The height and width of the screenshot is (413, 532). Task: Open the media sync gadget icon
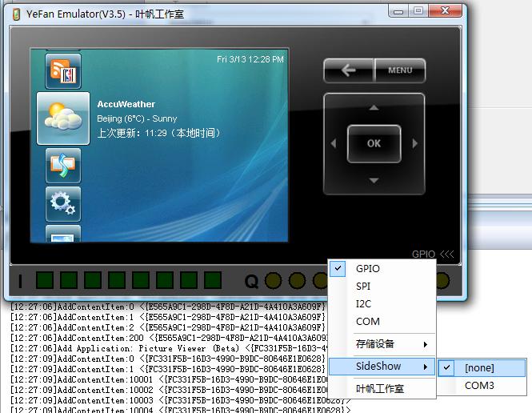(x=63, y=166)
